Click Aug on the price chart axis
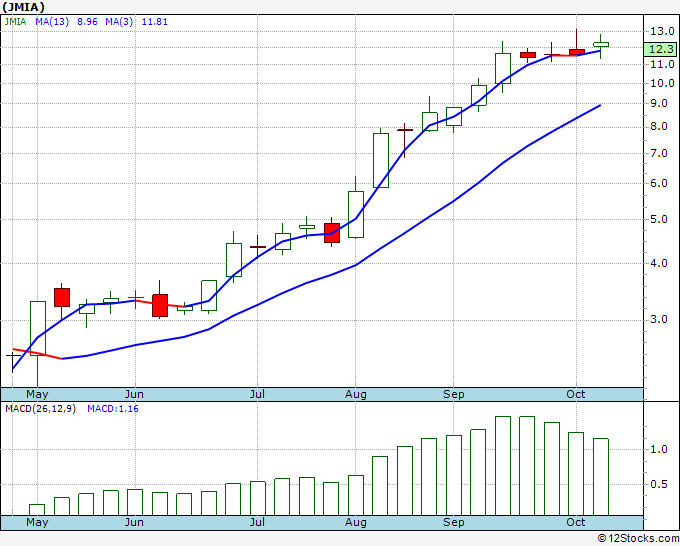Viewport: 680px width, 546px height. click(x=356, y=395)
